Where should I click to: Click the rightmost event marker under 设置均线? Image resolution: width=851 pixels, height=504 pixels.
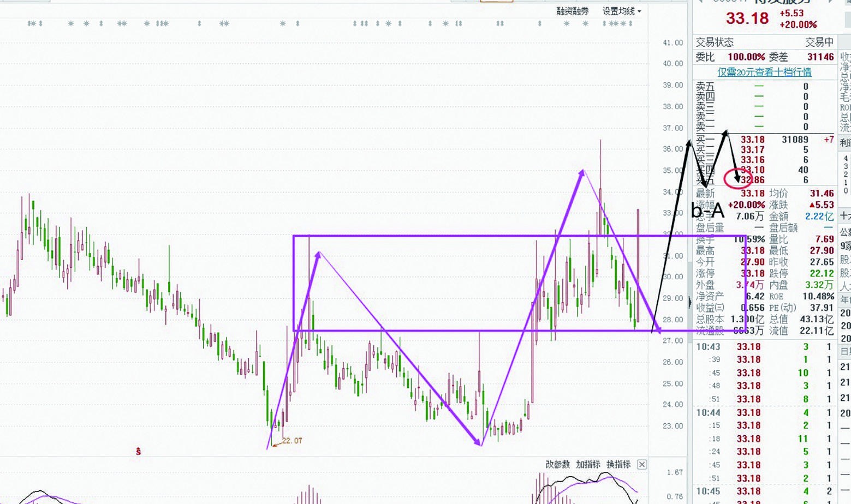(631, 23)
